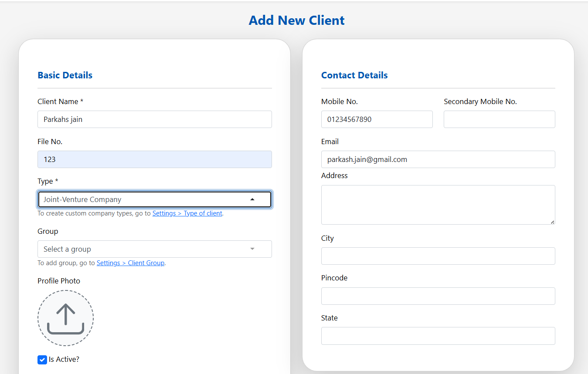Click inside the Address text area
The height and width of the screenshot is (374, 588).
click(438, 204)
